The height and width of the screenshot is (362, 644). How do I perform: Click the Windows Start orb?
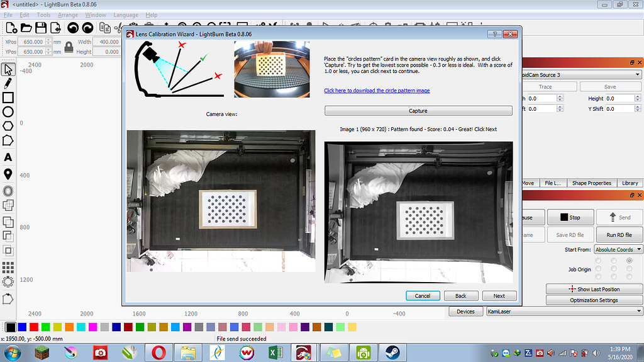[13, 353]
